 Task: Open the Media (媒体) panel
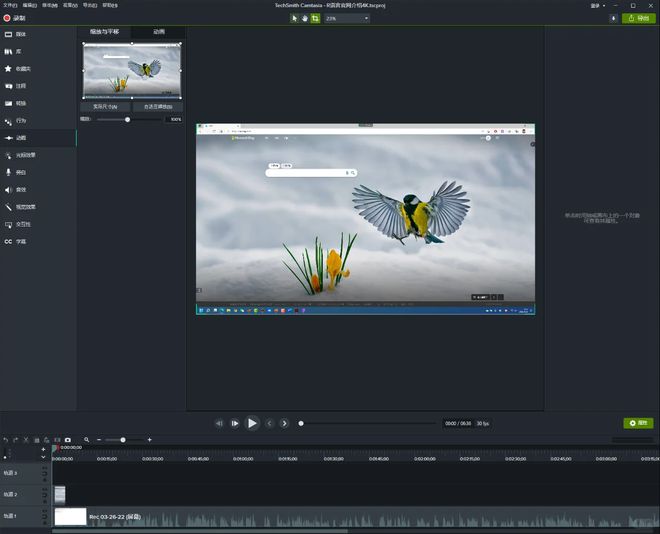click(x=20, y=34)
